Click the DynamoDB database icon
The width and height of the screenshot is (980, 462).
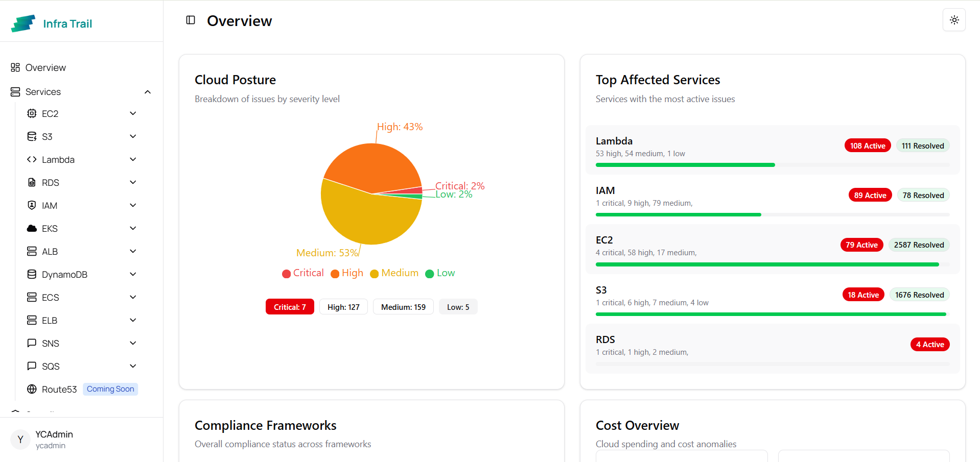click(x=32, y=274)
